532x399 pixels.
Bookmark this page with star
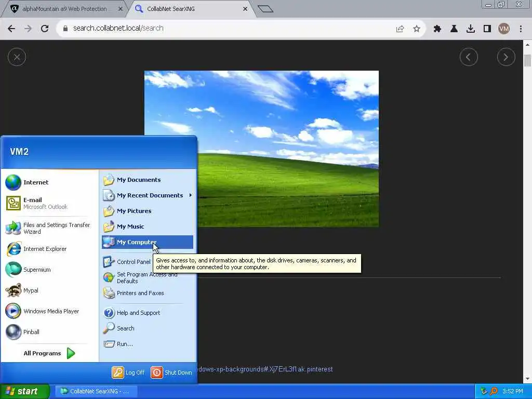point(417,29)
